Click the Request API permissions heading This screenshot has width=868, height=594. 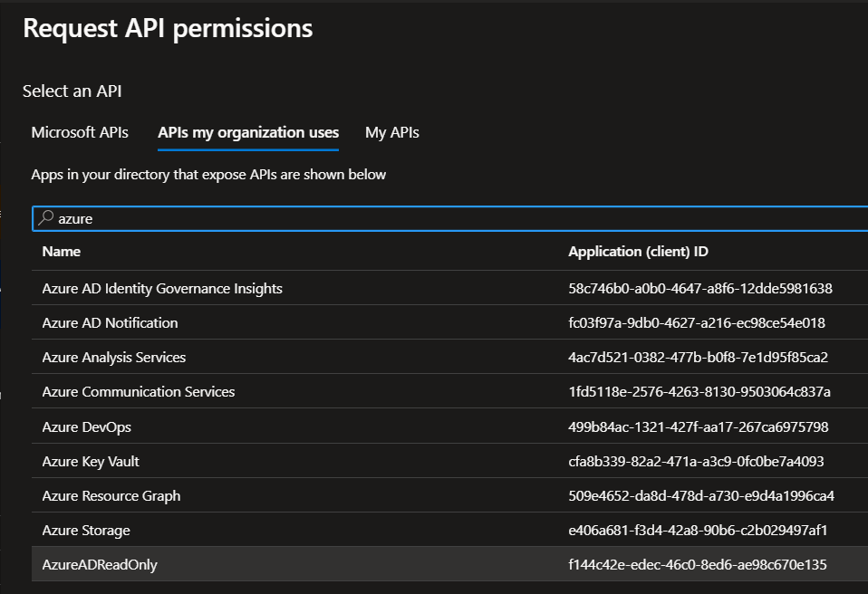tap(168, 28)
